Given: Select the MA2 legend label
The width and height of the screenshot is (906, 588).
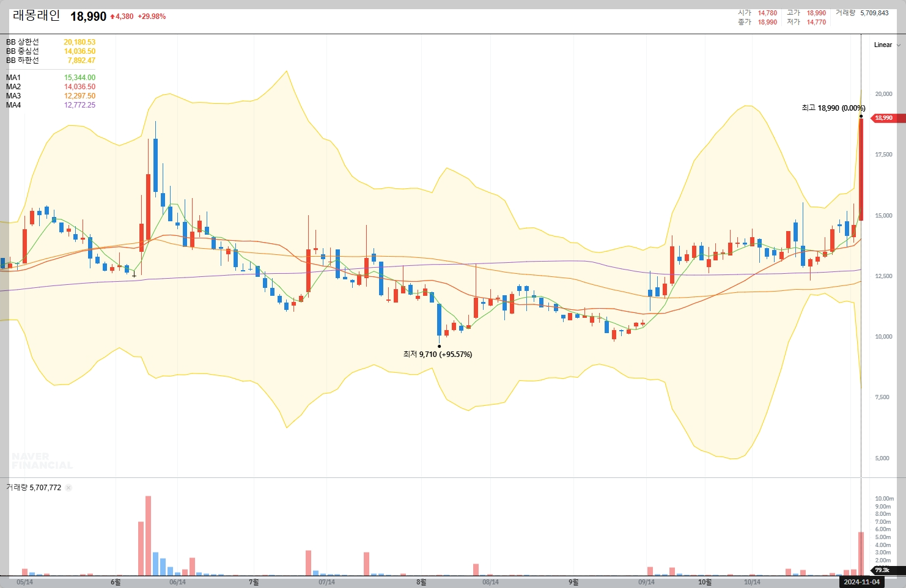Looking at the screenshot, I should point(13,87).
